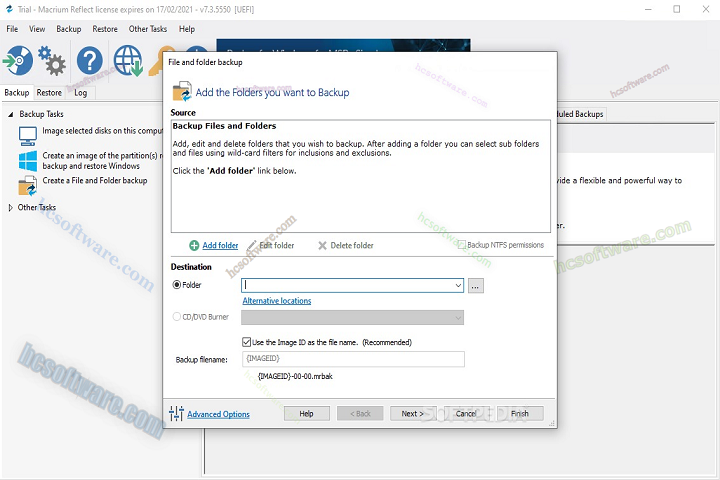This screenshot has height=480, width=720.
Task: Expand the Other Tasks tree section
Action: coord(11,208)
